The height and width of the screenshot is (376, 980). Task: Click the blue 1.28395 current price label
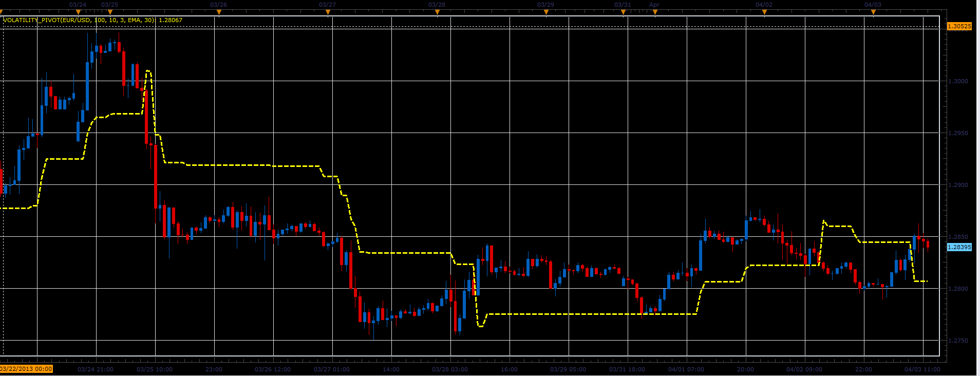click(x=959, y=247)
